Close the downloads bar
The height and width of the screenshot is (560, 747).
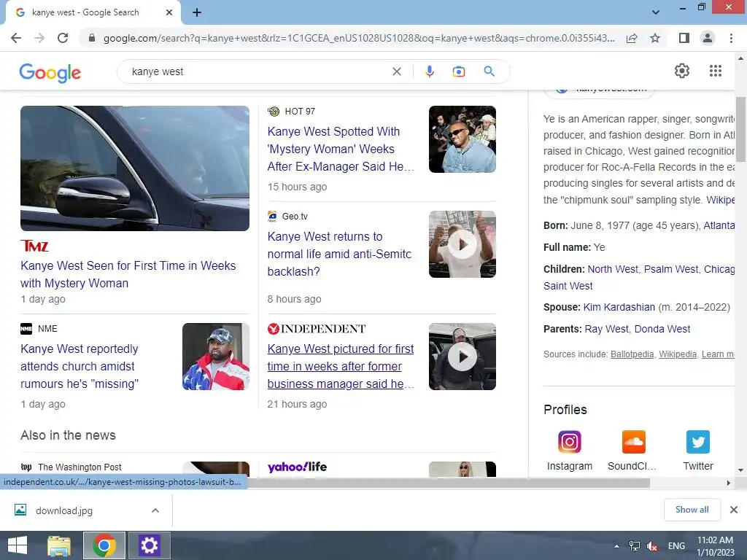[734, 510]
